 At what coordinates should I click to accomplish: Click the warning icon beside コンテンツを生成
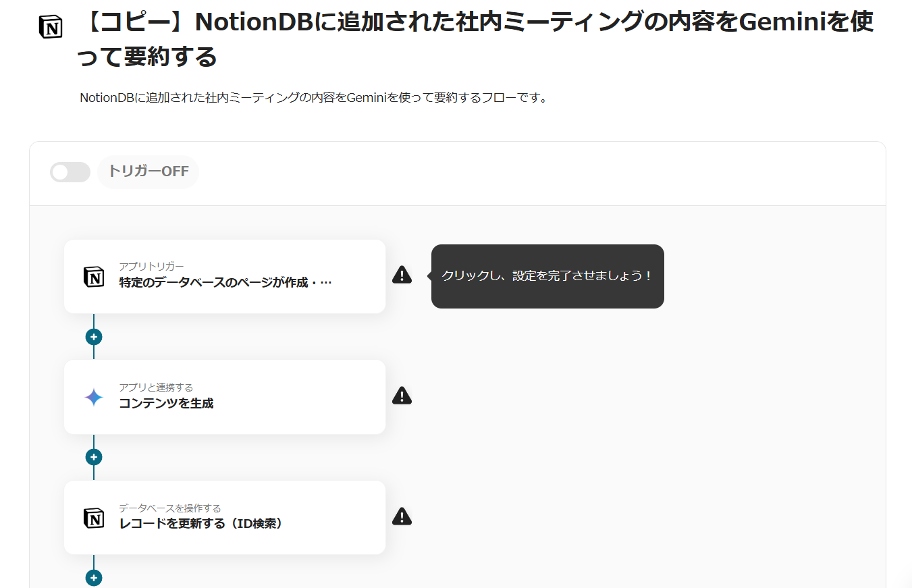[x=402, y=396]
